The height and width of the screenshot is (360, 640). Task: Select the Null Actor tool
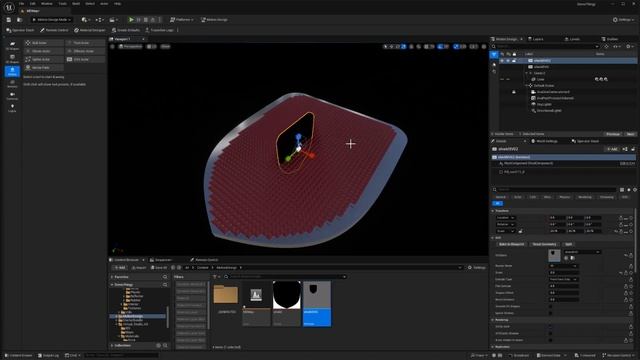point(44,43)
